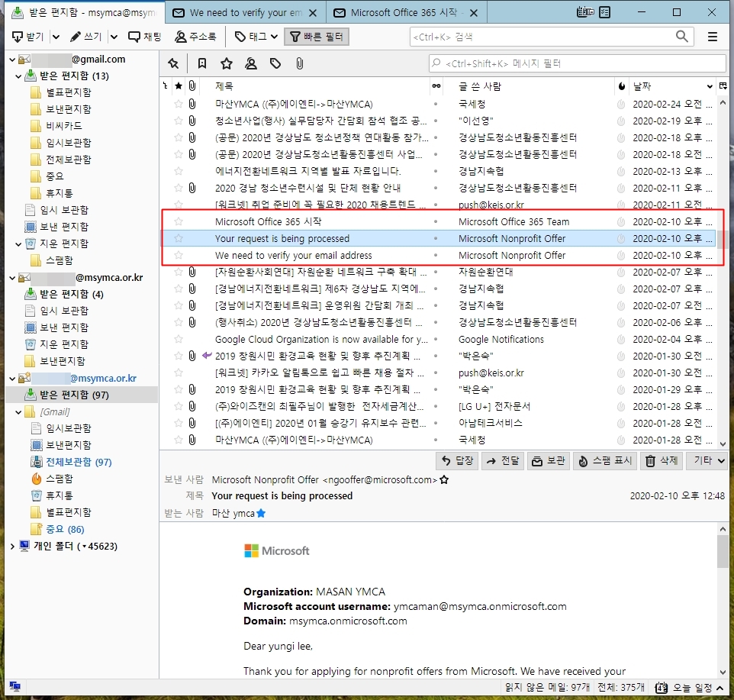Sort by 날짜 date column header
The width and height of the screenshot is (734, 700).
[x=671, y=86]
